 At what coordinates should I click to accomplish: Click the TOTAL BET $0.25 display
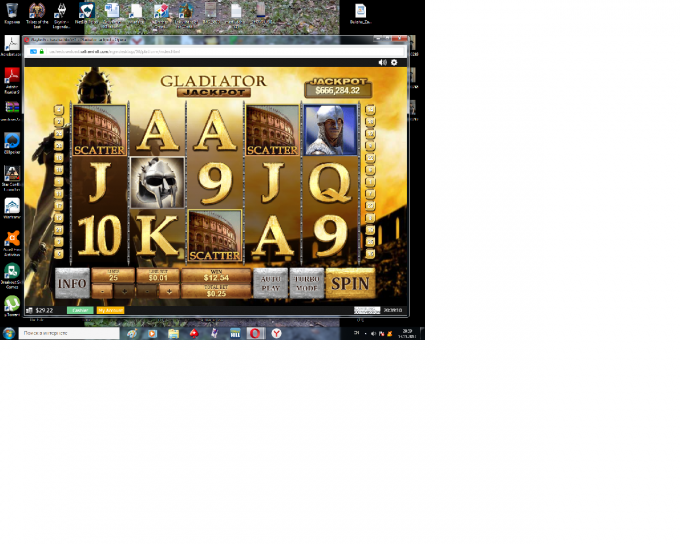216,292
